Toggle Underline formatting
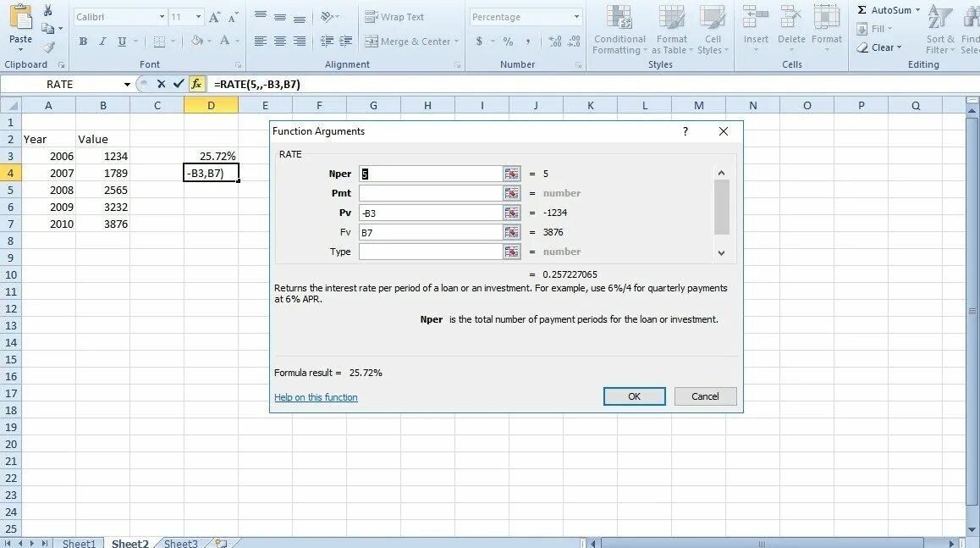 [122, 42]
